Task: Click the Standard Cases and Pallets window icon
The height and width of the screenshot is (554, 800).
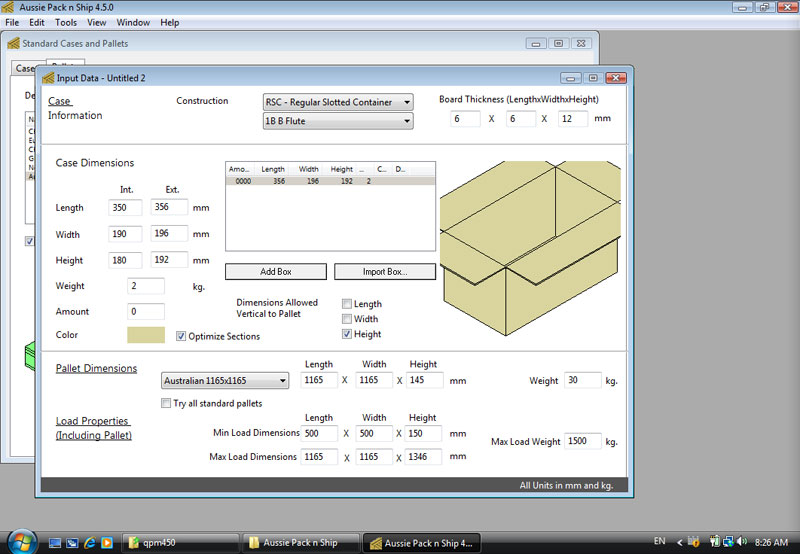Action: click(x=14, y=43)
